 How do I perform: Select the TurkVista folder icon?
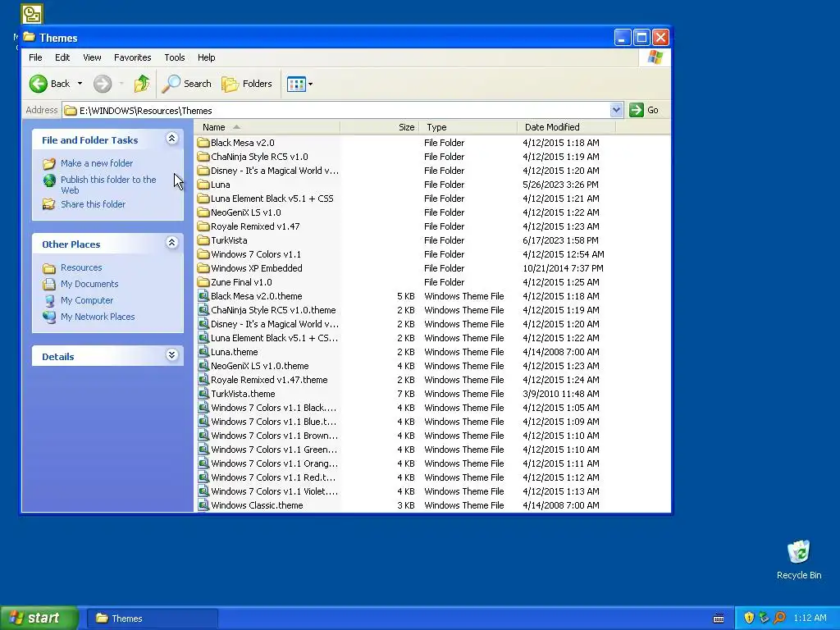click(203, 240)
